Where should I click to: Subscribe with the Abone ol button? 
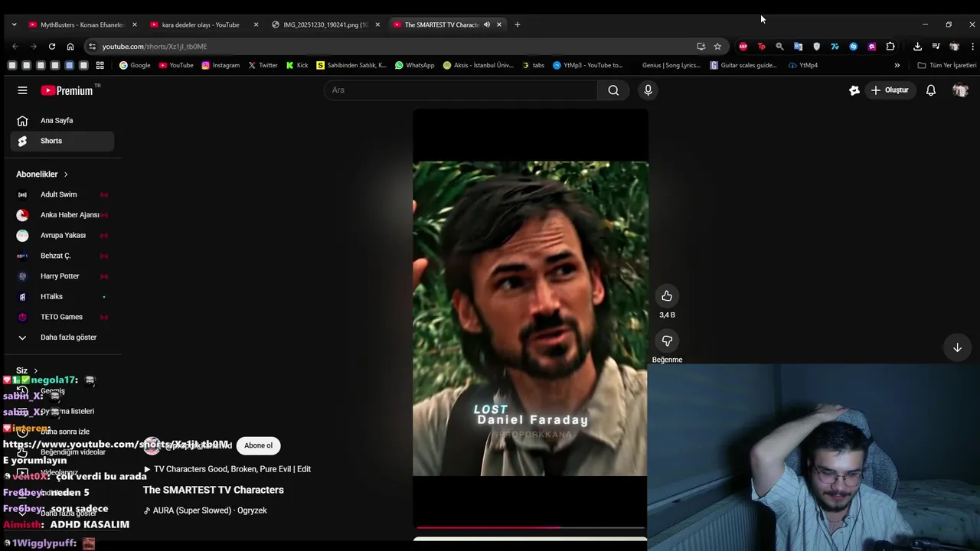coord(258,445)
